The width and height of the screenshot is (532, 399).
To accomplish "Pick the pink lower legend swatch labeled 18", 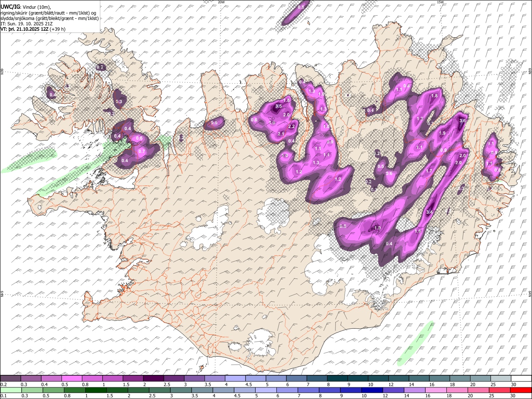I will pyautogui.click(x=458, y=390).
